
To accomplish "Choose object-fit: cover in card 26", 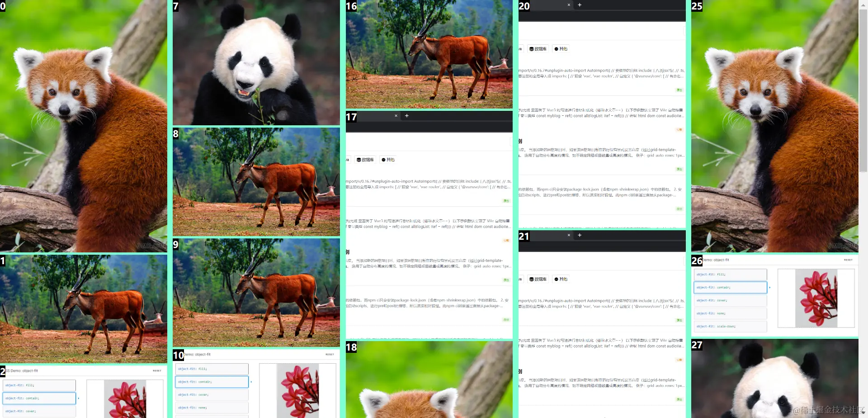I will (730, 300).
